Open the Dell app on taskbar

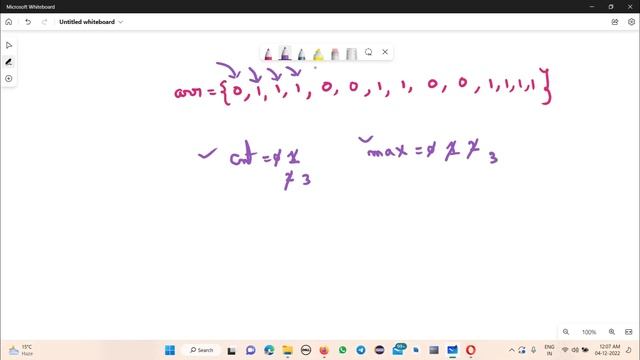306,350
